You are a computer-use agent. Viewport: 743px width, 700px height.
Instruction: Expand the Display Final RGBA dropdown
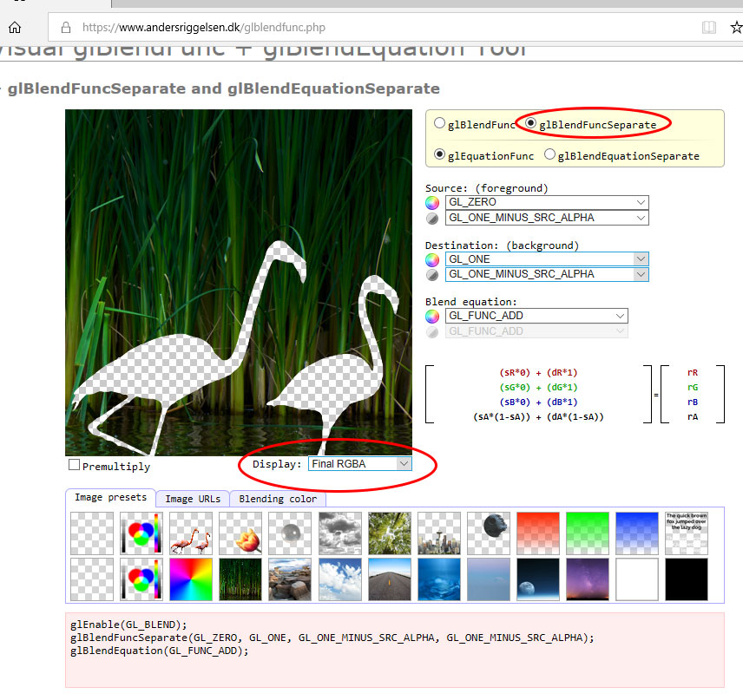pyautogui.click(x=359, y=464)
